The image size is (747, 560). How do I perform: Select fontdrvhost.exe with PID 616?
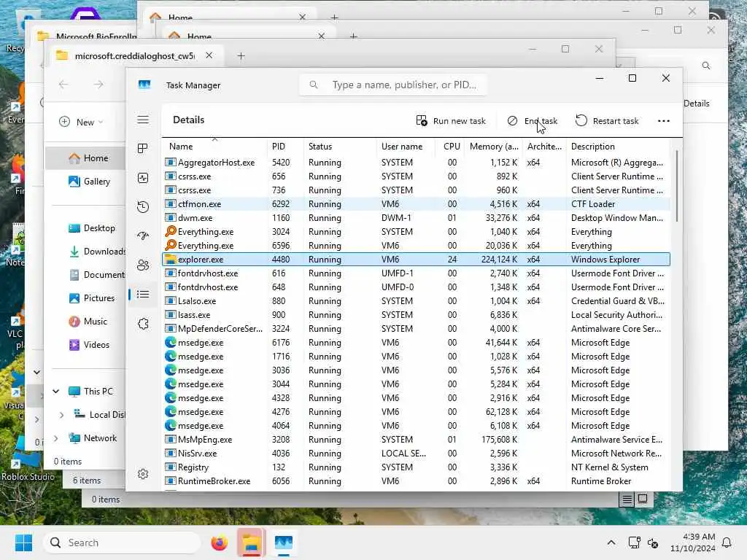(416, 273)
